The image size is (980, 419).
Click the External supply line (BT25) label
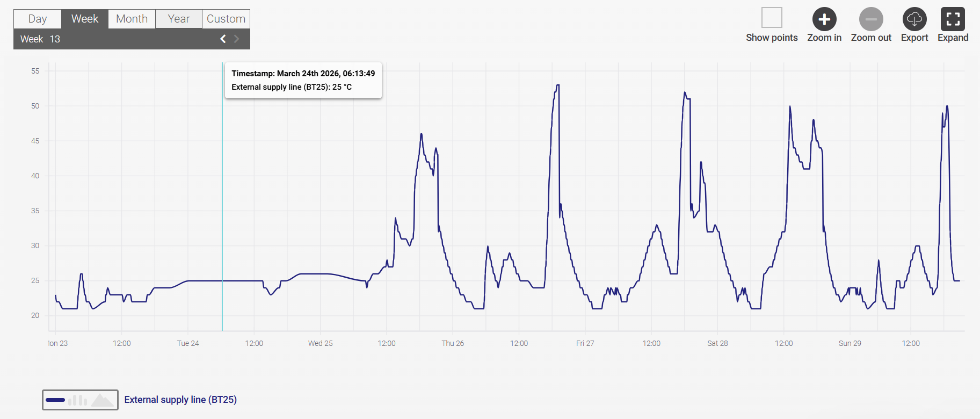180,400
